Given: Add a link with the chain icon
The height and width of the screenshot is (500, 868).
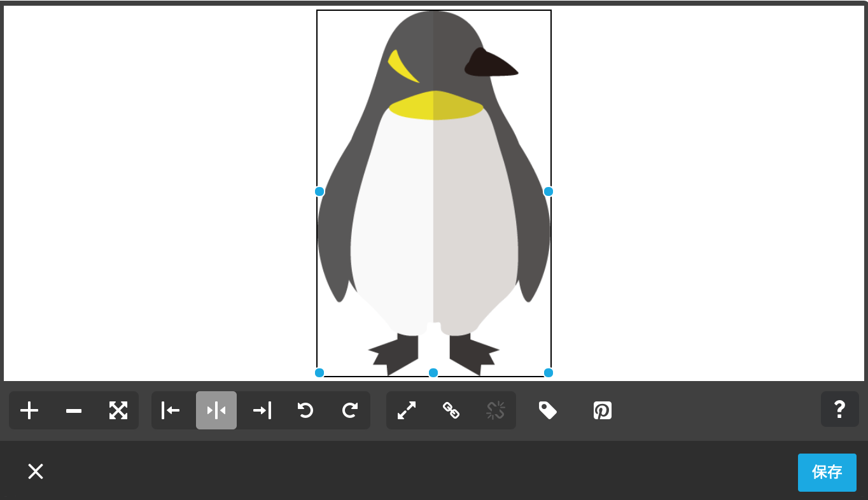Looking at the screenshot, I should (x=451, y=410).
